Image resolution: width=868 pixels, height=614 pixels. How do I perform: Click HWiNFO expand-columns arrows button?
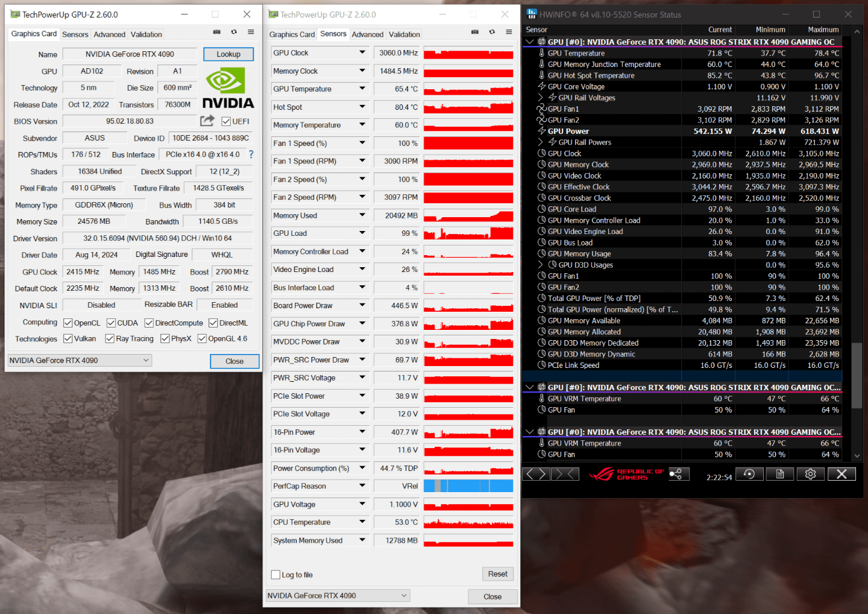tap(536, 474)
